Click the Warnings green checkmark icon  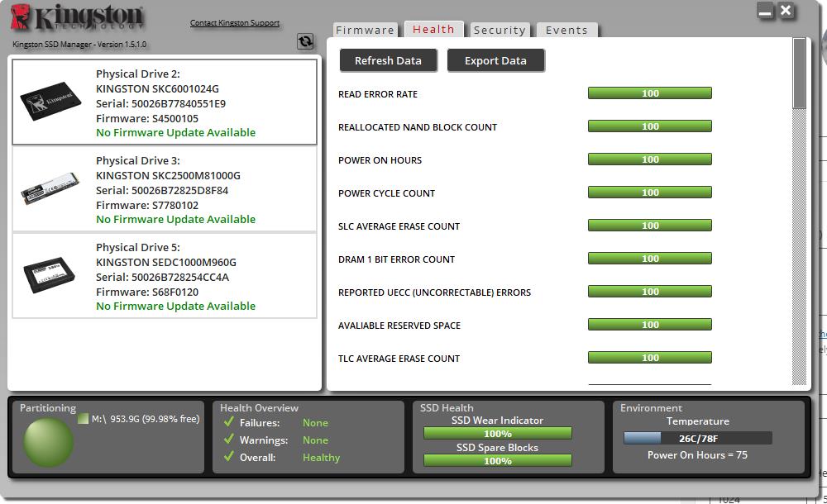tap(229, 440)
